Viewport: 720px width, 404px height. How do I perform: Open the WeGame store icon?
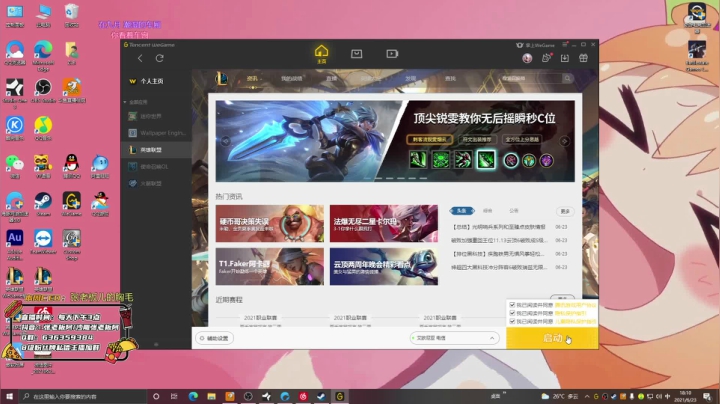(x=356, y=54)
